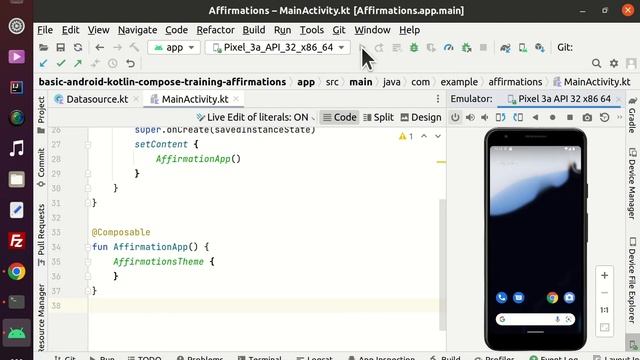Open the Refactor menu
This screenshot has width=640, height=360.
(215, 30)
